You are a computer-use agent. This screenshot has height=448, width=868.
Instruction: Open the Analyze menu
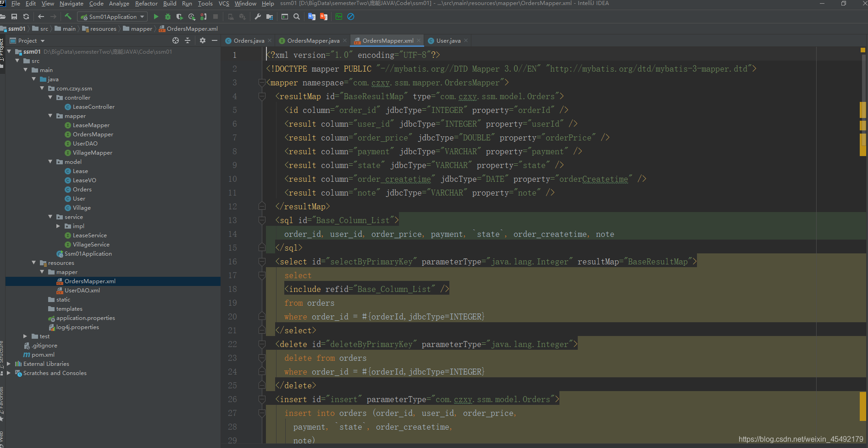click(119, 4)
